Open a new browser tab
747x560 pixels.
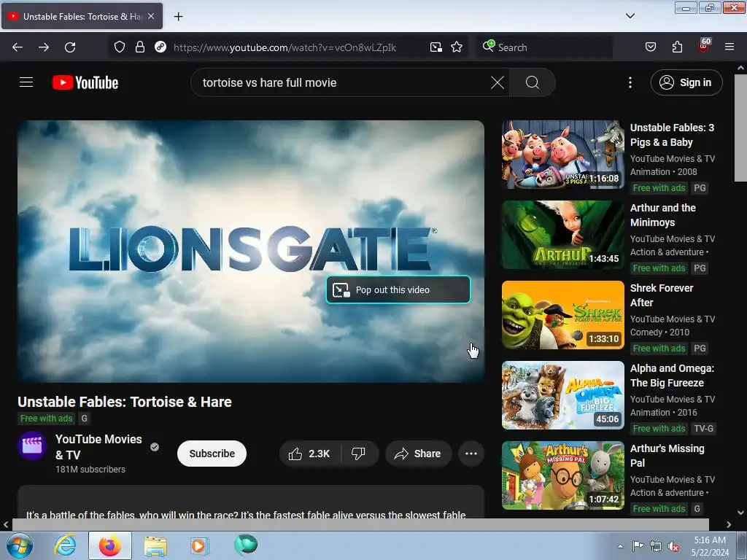tap(178, 17)
